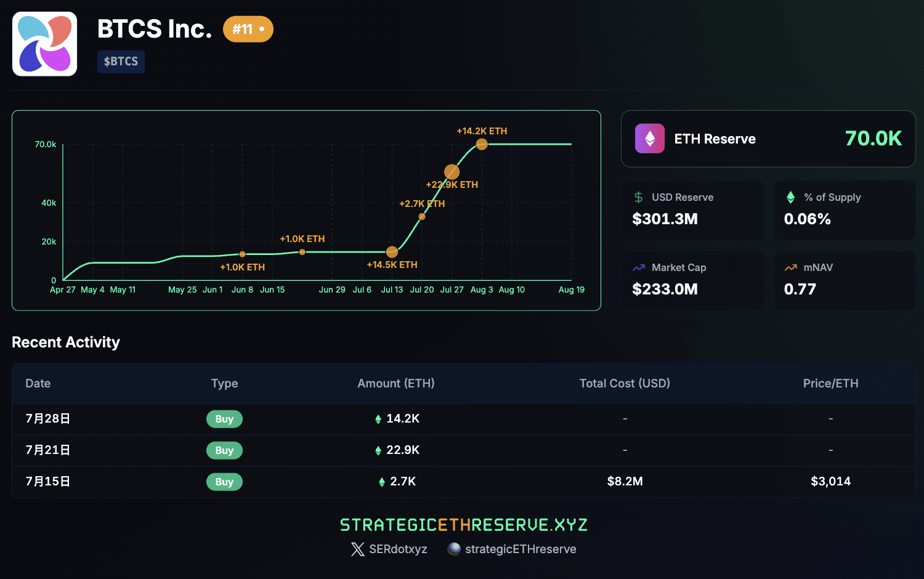
Task: Click the 7月28日 date cell
Action: point(48,419)
